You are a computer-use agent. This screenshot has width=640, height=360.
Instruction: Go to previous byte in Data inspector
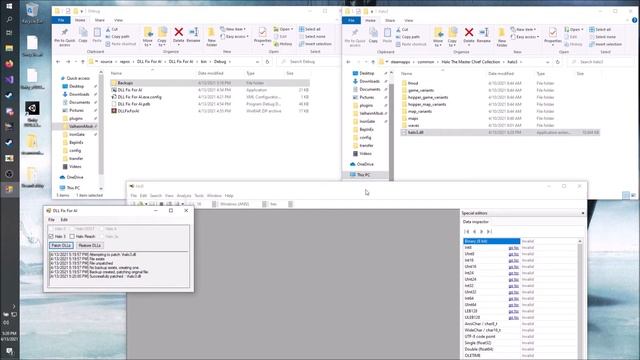pyautogui.click(x=474, y=231)
